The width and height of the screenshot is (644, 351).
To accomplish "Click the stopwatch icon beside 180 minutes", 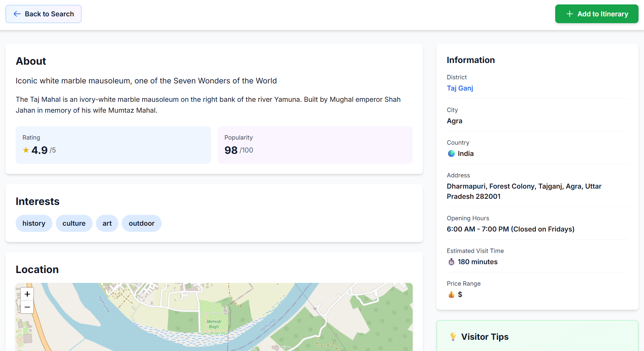I will [x=451, y=262].
